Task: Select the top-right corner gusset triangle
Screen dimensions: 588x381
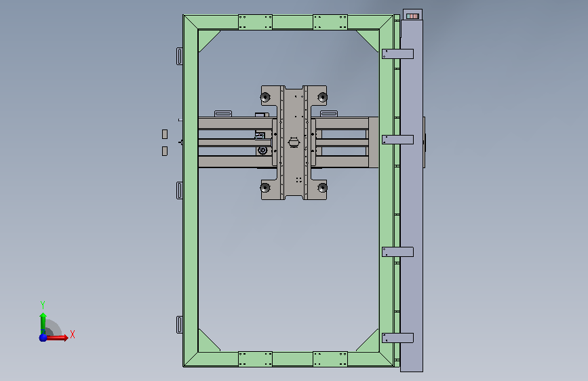Action: coord(370,38)
